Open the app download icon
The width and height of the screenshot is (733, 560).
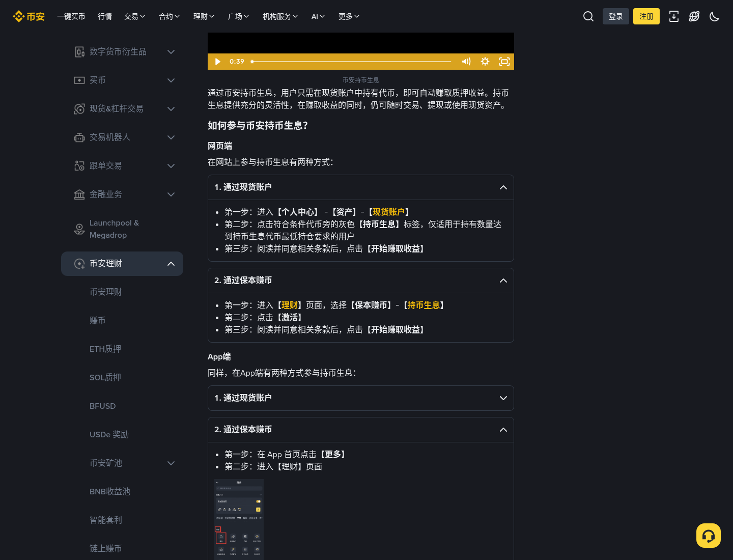(674, 16)
